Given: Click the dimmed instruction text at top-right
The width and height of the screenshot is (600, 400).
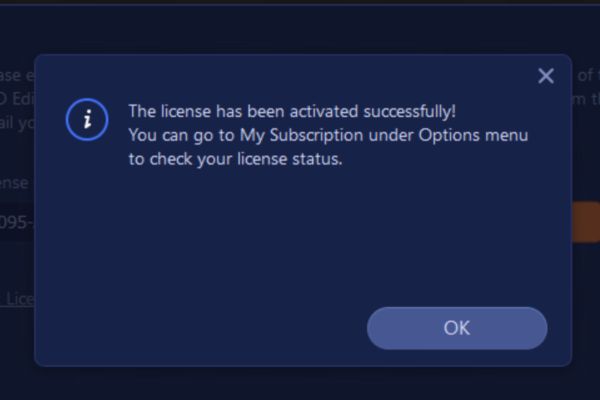Looking at the screenshot, I should click(585, 76).
